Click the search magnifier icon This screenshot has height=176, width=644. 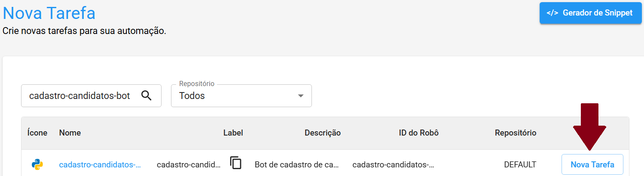pos(147,96)
